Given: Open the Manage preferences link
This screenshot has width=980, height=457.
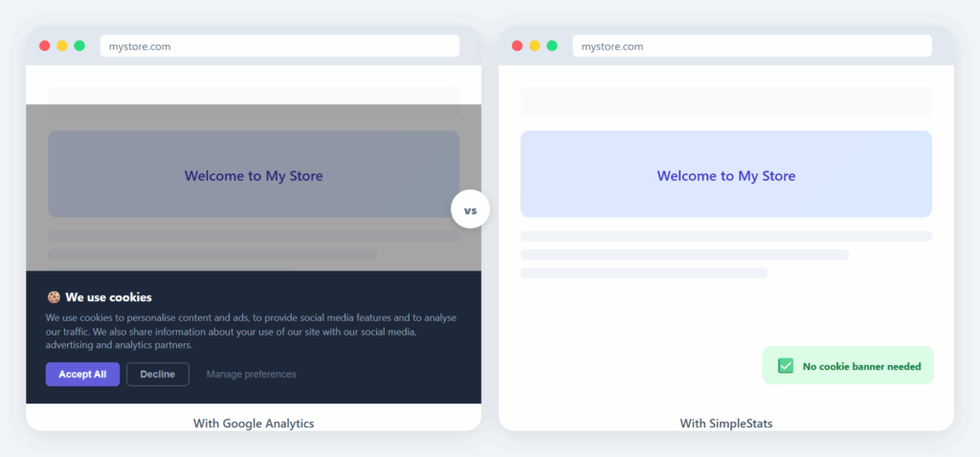Looking at the screenshot, I should (252, 375).
